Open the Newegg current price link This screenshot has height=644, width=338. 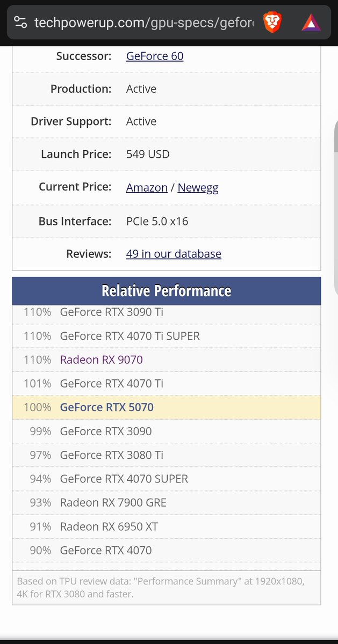coord(198,187)
